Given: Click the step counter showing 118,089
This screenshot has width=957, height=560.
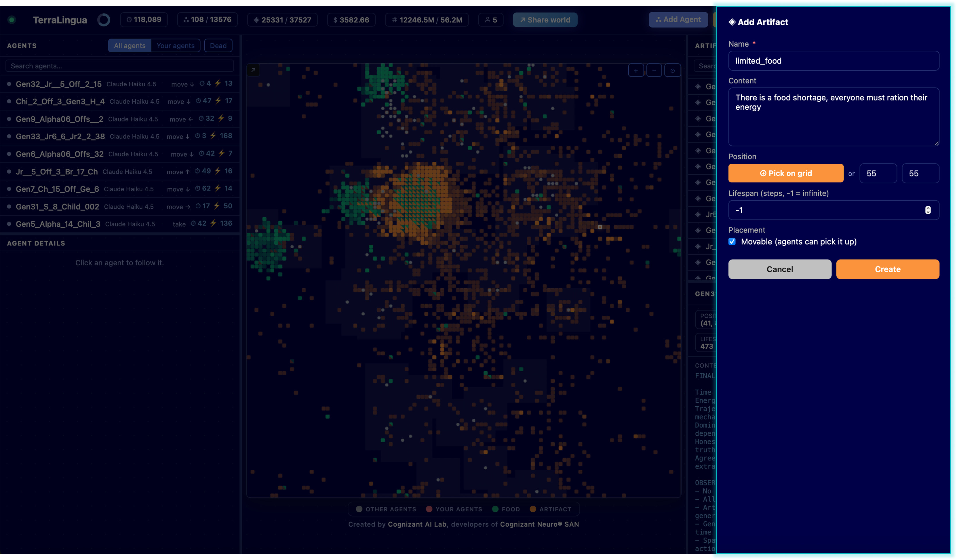Looking at the screenshot, I should 144,20.
